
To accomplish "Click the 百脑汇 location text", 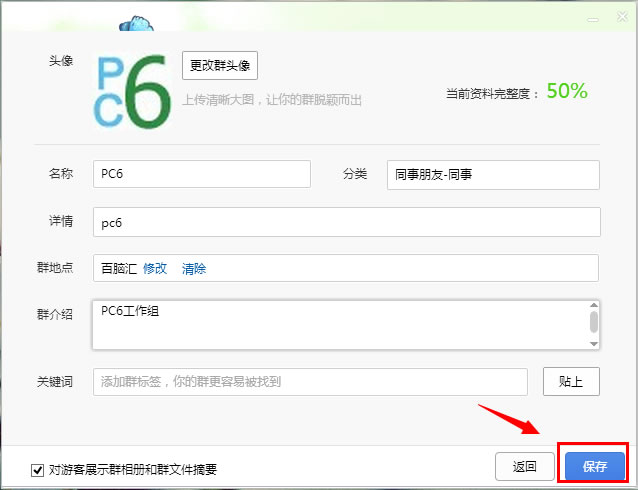I will (x=118, y=269).
